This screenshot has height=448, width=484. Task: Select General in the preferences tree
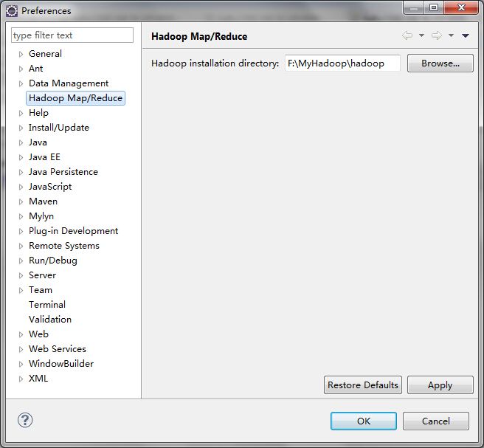pyautogui.click(x=45, y=54)
